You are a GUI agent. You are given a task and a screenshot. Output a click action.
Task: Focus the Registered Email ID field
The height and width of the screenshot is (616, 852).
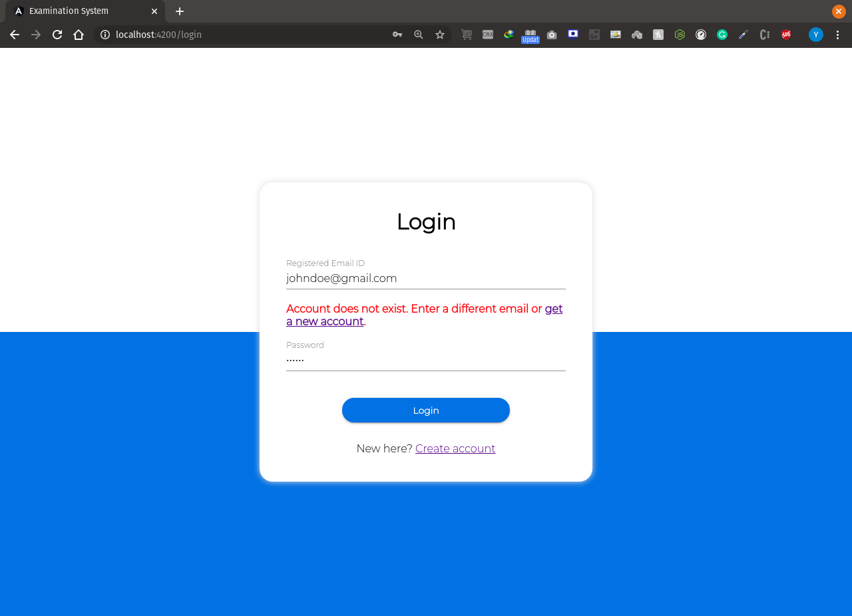click(426, 279)
